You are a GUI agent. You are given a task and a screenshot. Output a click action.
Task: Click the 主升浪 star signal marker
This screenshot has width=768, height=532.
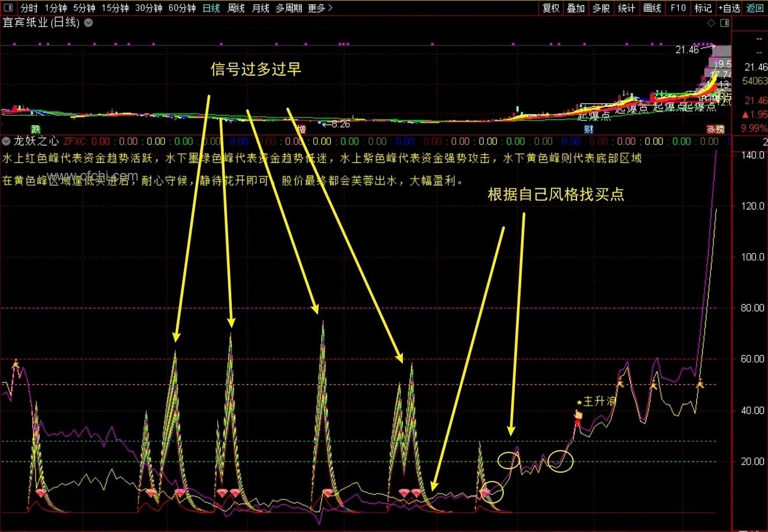(596, 402)
